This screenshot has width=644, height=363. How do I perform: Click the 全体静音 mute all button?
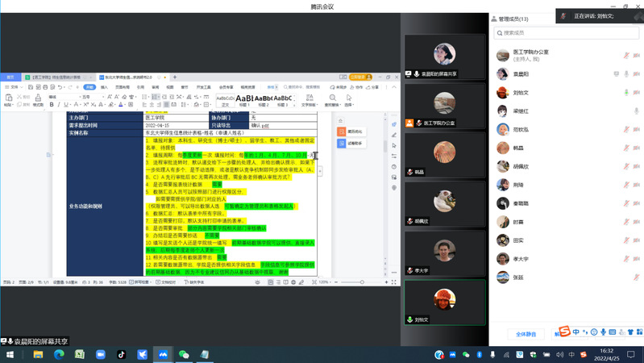coord(525,333)
